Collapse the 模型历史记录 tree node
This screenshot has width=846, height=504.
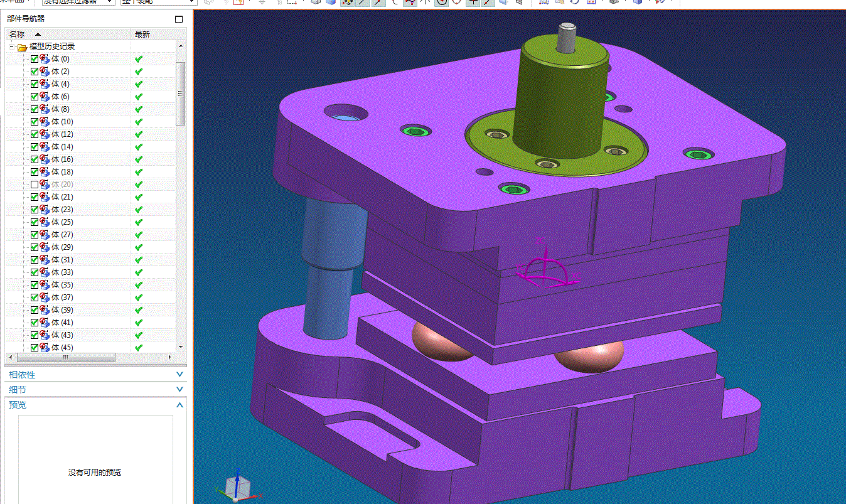tap(11, 46)
